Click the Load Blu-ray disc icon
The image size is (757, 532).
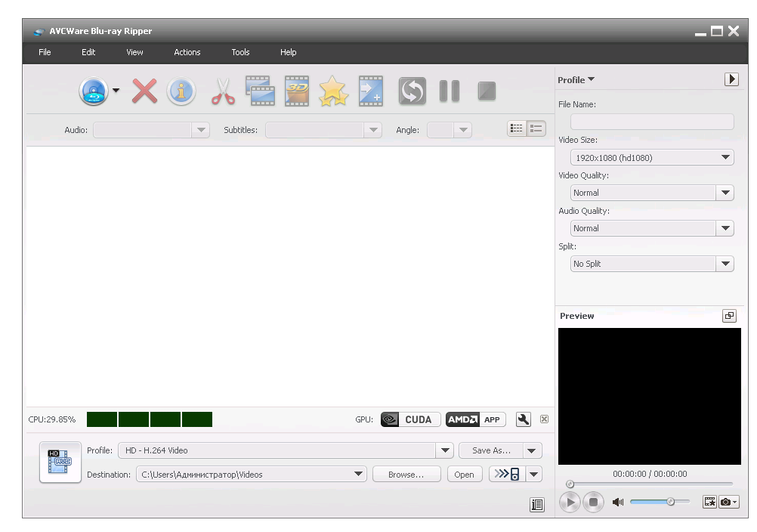point(94,91)
